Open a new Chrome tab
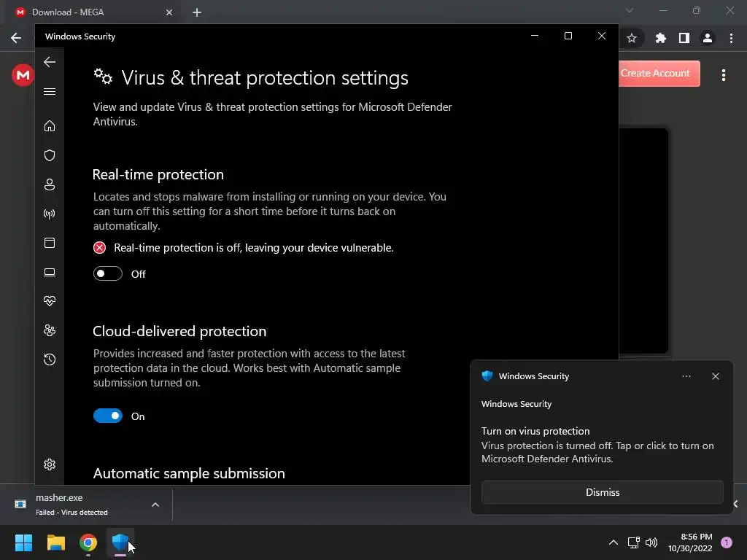Viewport: 747px width, 560px height. (197, 12)
